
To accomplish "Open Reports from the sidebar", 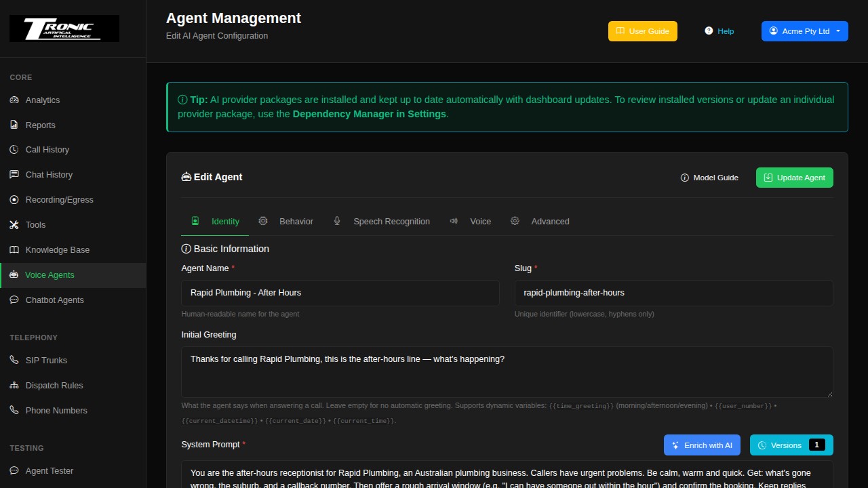I will coord(73,125).
